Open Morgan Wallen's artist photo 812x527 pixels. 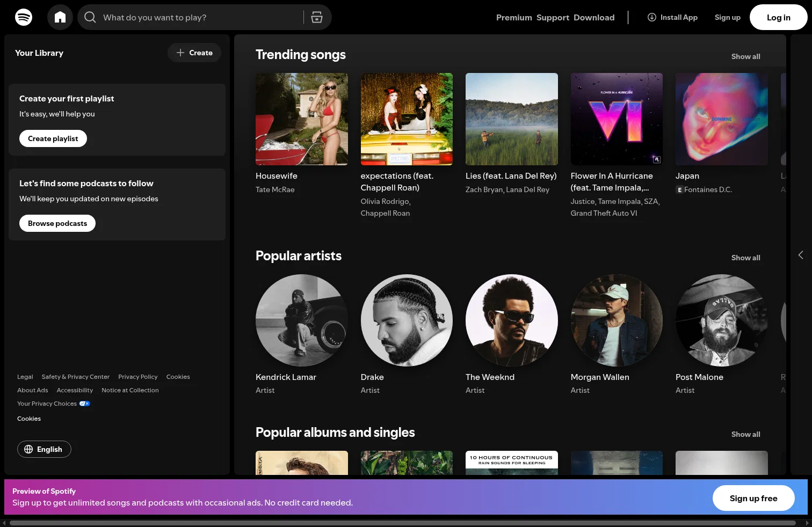[x=617, y=320]
